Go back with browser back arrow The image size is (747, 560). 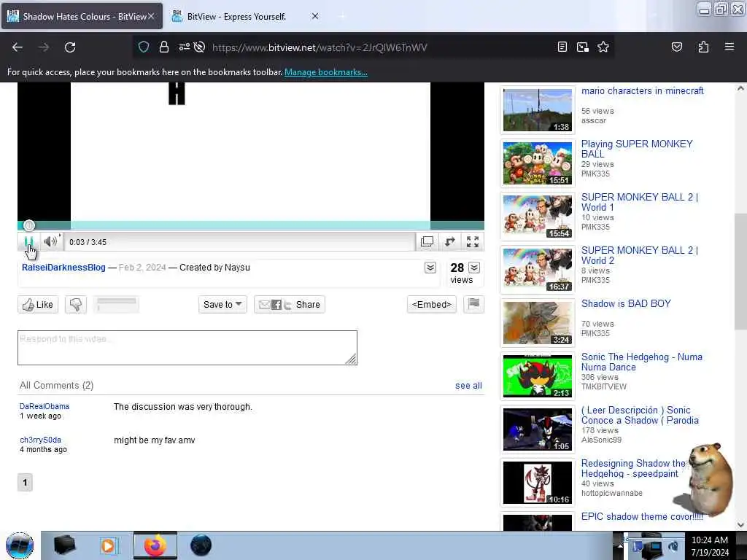18,47
